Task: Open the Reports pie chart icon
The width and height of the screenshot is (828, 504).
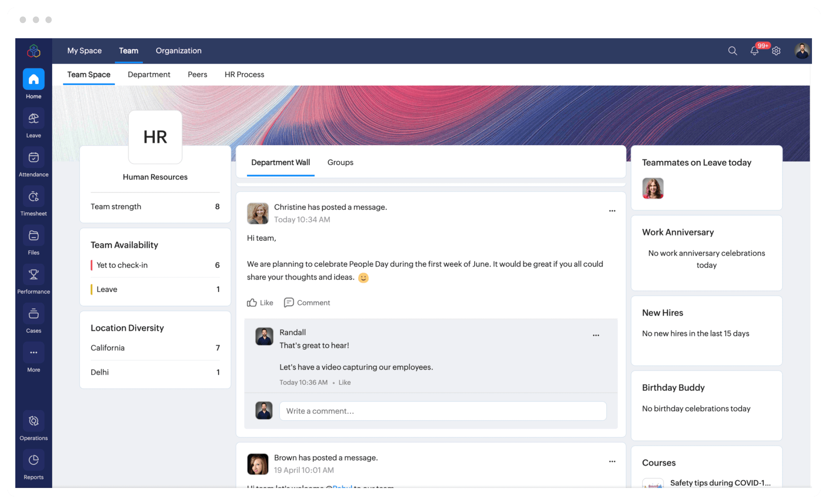Action: tap(34, 460)
